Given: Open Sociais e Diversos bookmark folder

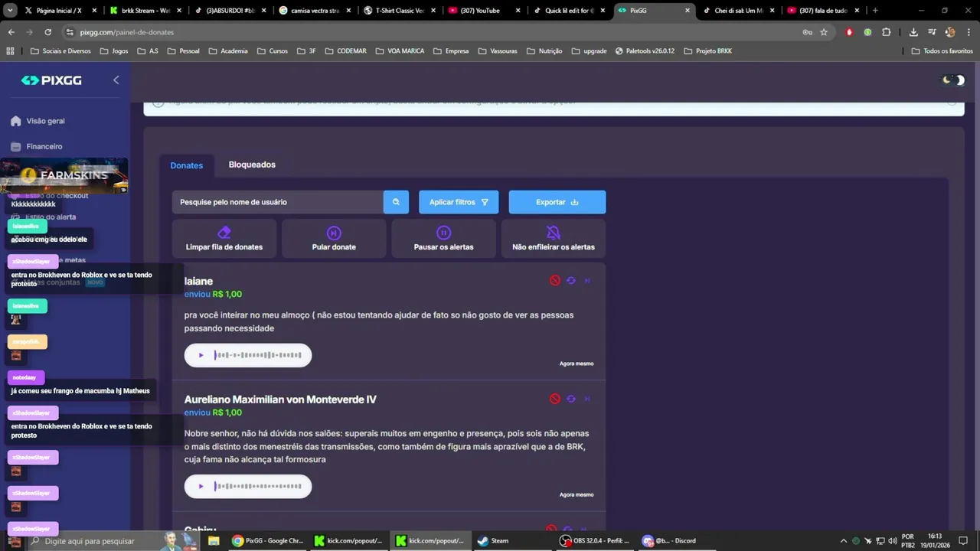Looking at the screenshot, I should (60, 51).
